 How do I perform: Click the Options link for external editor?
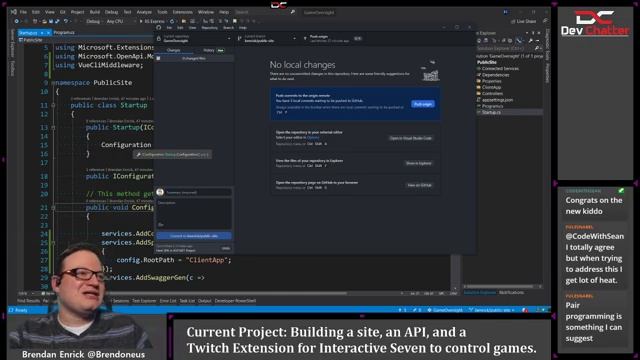pyautogui.click(x=313, y=138)
